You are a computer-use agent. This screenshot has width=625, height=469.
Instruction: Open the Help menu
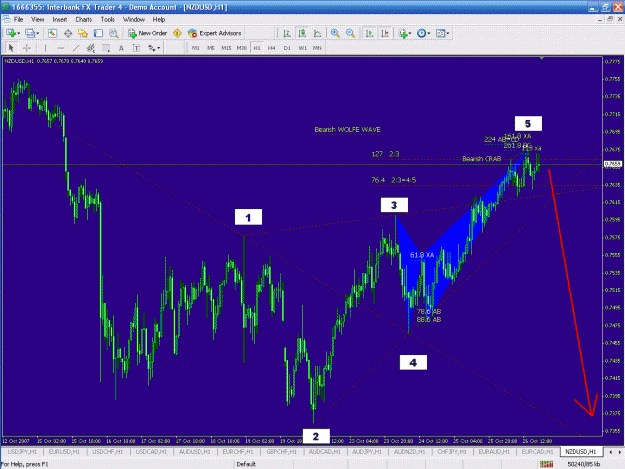tap(159, 20)
